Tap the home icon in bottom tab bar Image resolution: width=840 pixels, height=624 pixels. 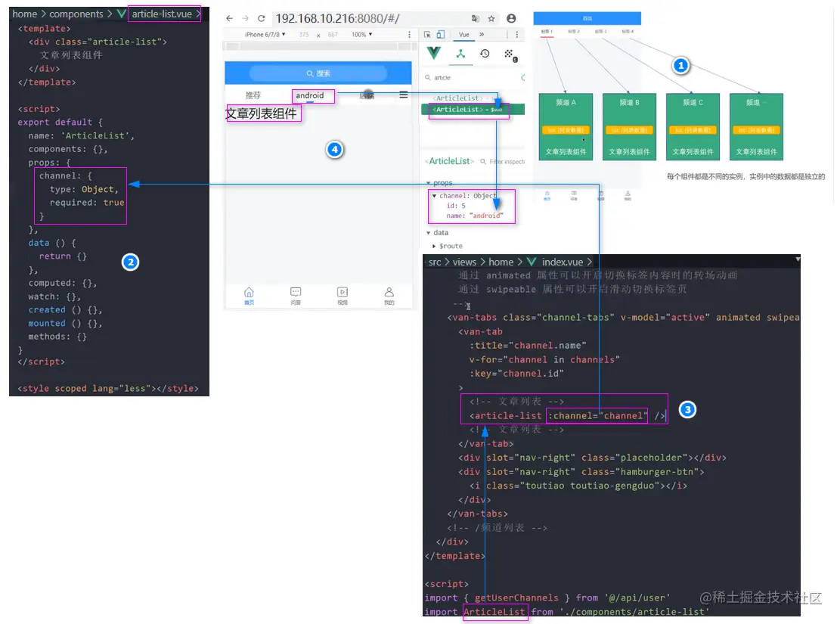(x=249, y=293)
